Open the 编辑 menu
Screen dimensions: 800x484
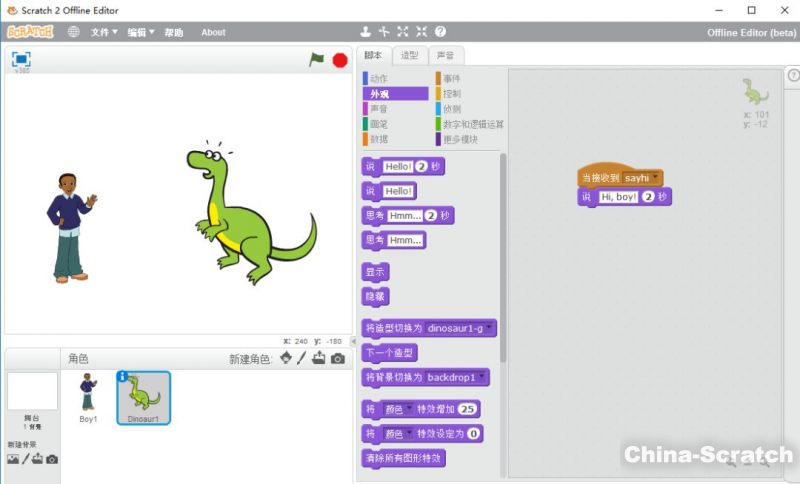[x=140, y=32]
